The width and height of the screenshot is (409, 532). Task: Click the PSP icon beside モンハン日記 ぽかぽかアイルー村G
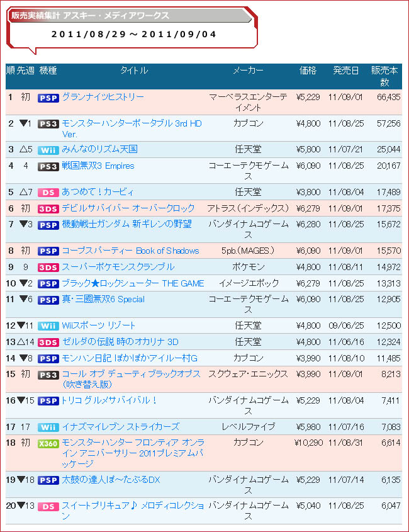click(x=48, y=359)
